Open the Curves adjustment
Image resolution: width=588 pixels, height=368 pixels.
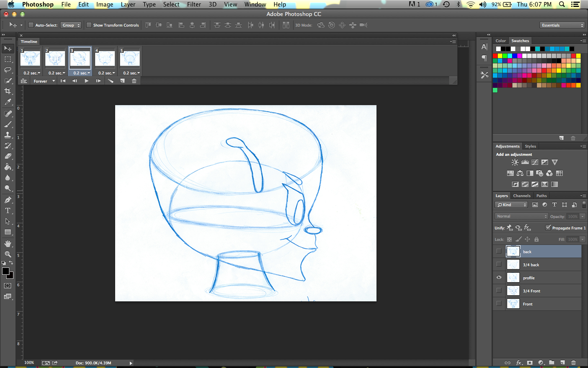tap(535, 162)
